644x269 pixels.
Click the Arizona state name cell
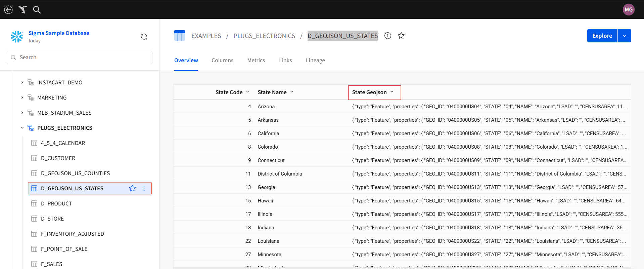266,107
